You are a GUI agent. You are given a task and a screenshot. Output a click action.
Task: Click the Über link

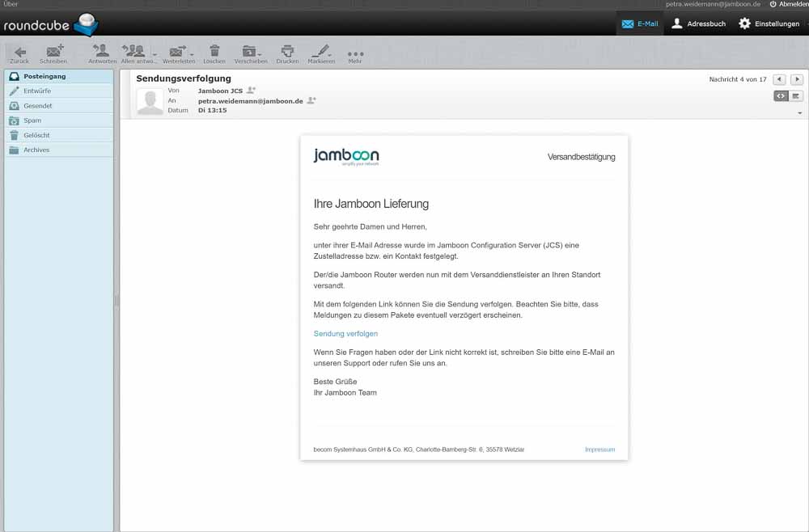click(x=11, y=4)
